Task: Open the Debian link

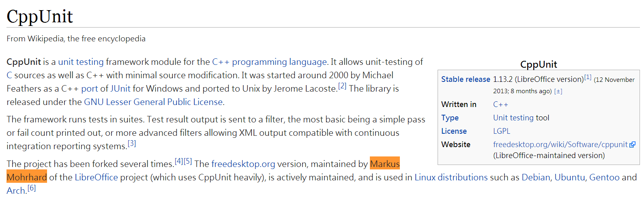Action: pos(536,178)
